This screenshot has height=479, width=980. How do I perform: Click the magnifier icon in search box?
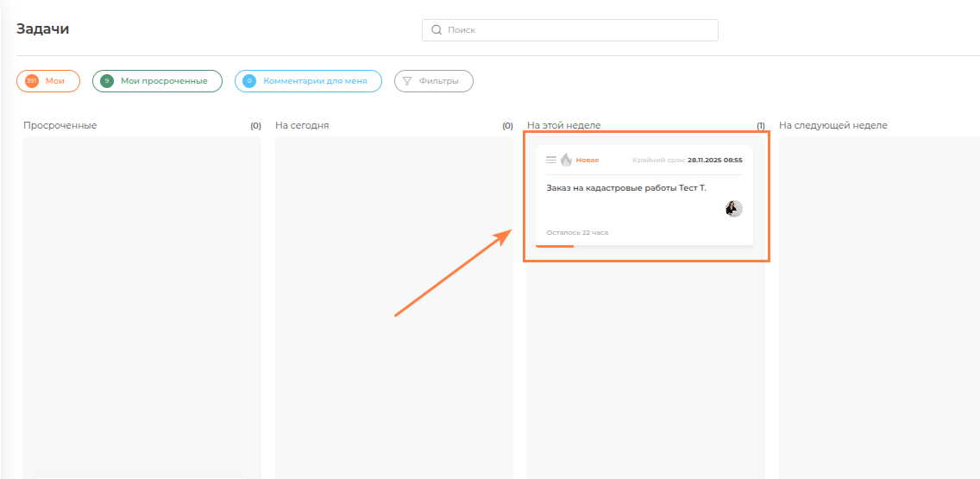(436, 30)
